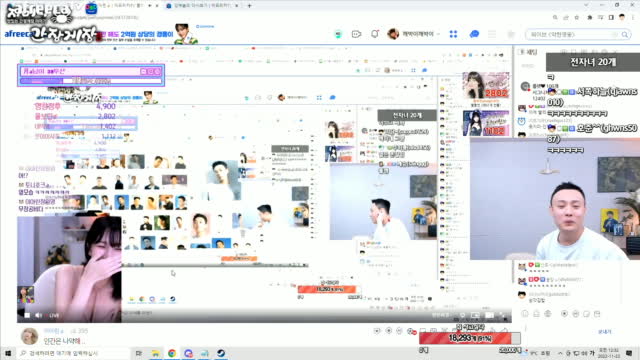The width and height of the screenshot is (640, 360).
Task: Open the user profile avatar in header
Action: coord(393,34)
